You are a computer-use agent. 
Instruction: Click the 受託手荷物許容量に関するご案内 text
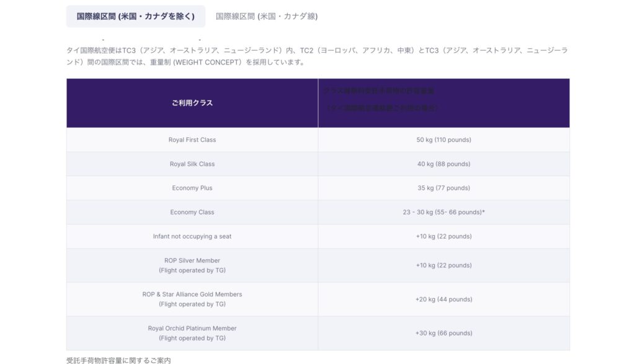[x=118, y=360]
